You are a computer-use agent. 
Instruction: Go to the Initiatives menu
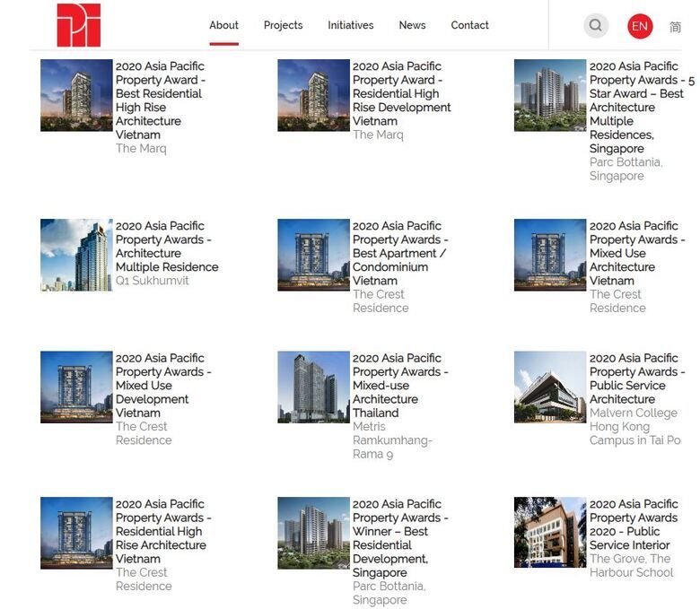tap(350, 25)
